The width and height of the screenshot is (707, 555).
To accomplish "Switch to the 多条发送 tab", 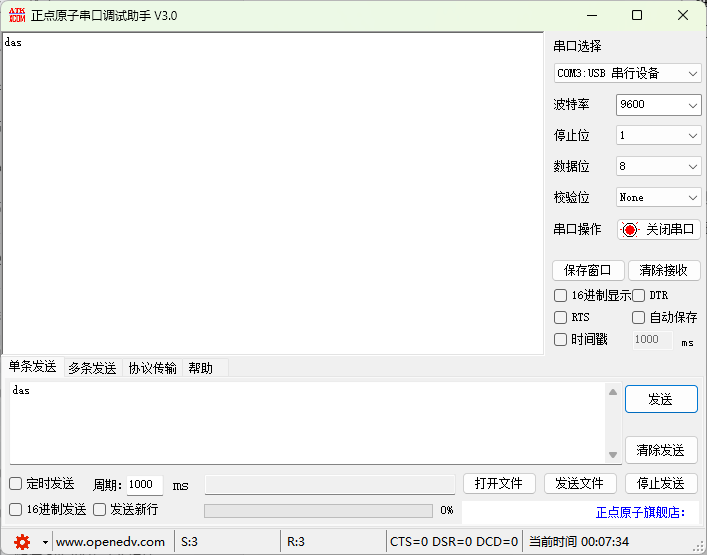I will [92, 368].
